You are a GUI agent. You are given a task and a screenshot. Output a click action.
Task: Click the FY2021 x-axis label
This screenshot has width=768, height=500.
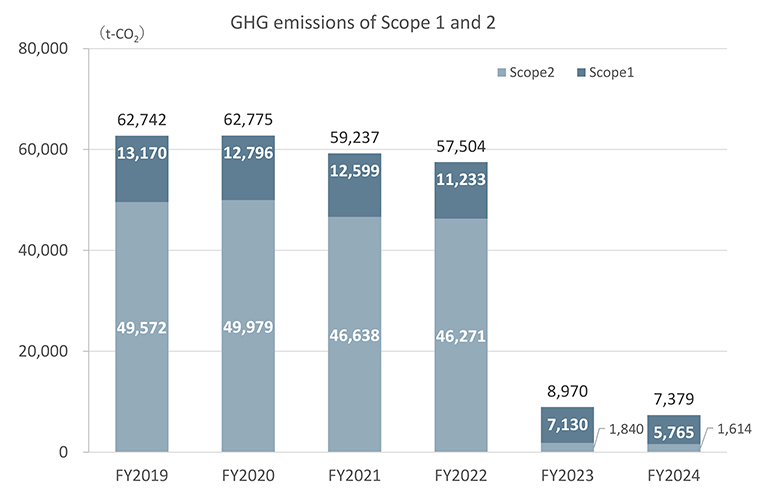click(354, 476)
